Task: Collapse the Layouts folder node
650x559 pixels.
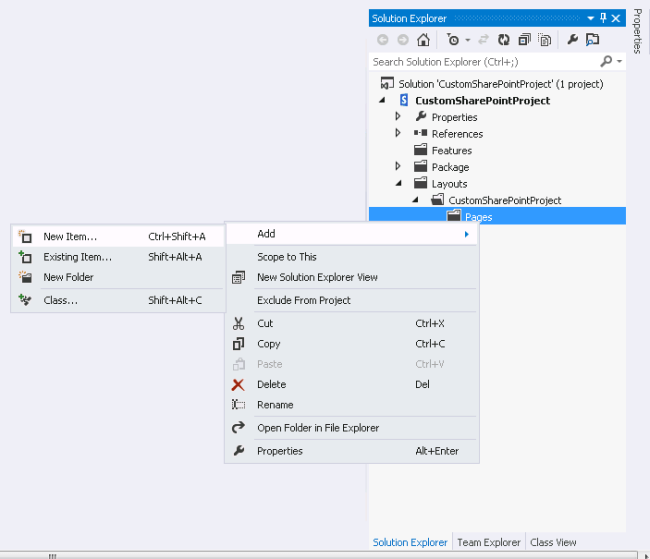Action: [398, 183]
